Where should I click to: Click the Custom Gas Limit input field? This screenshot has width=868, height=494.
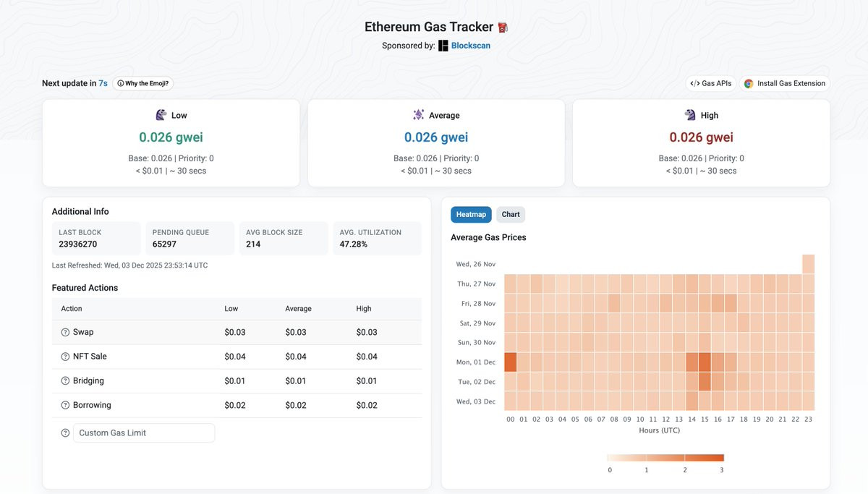click(x=144, y=433)
